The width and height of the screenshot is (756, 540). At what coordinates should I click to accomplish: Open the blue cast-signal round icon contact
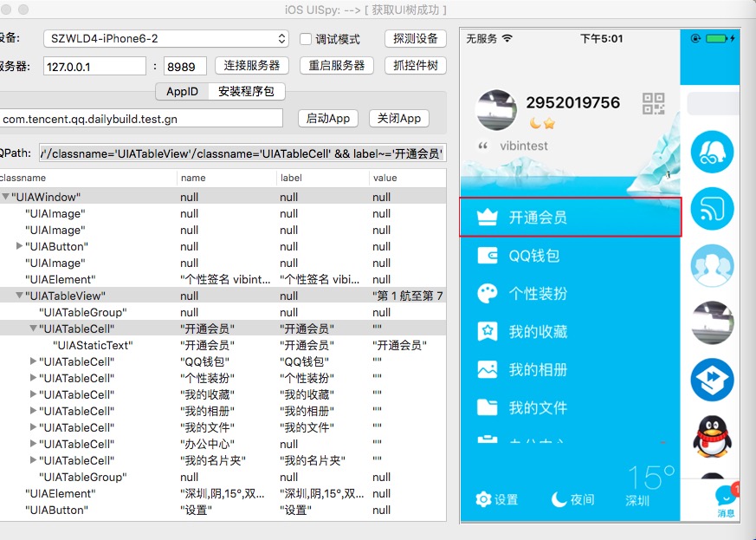tap(712, 209)
